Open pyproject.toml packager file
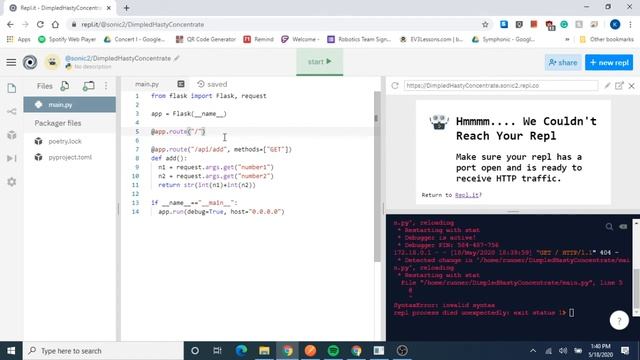 click(x=69, y=157)
